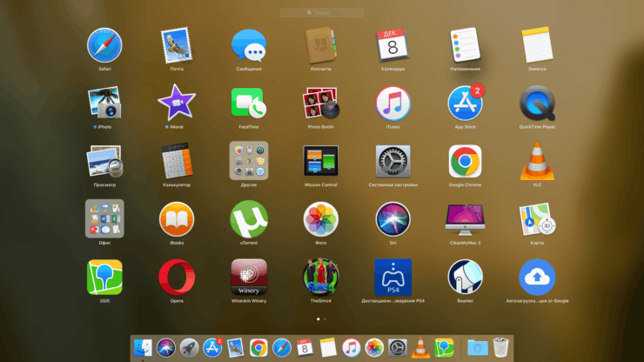Launch Photo Booth app
This screenshot has height=362, width=644.
(x=321, y=103)
